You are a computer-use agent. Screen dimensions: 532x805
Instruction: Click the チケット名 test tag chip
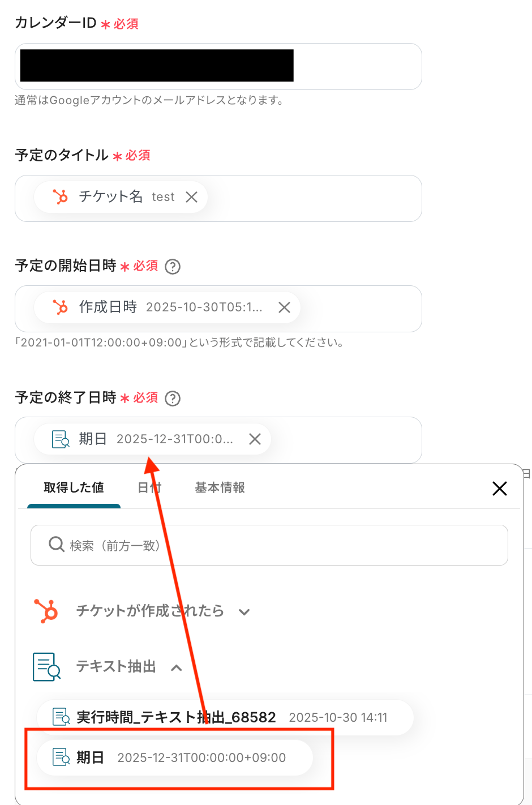tap(113, 197)
